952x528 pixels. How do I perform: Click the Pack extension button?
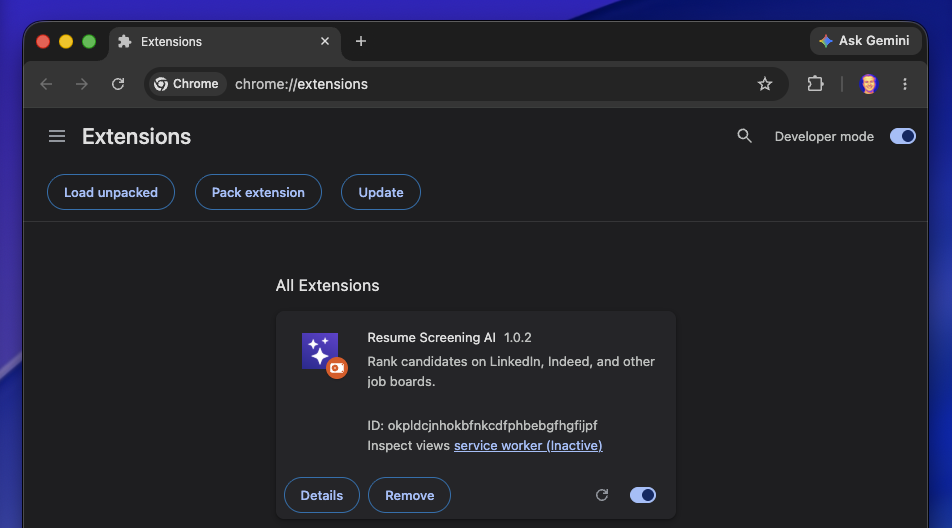tap(258, 192)
